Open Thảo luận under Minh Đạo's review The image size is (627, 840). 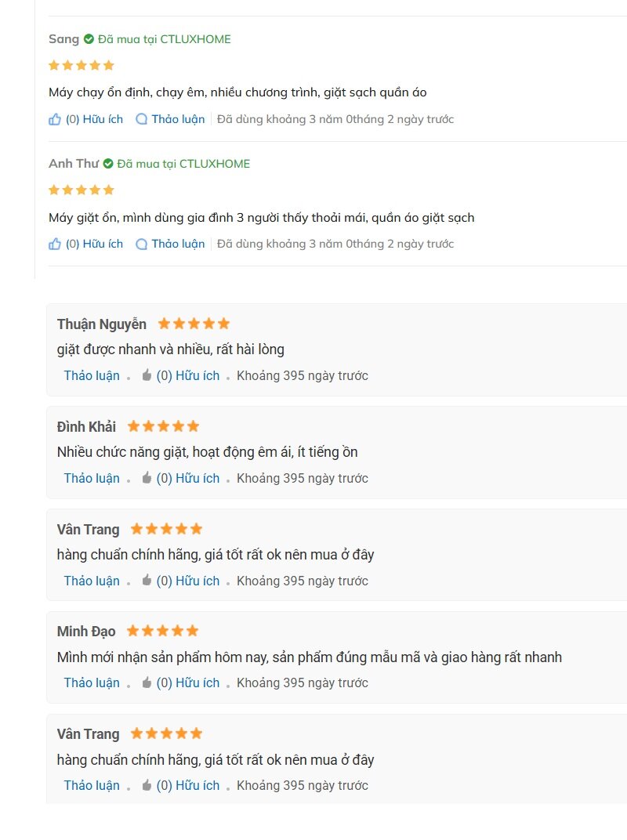pyautogui.click(x=92, y=682)
